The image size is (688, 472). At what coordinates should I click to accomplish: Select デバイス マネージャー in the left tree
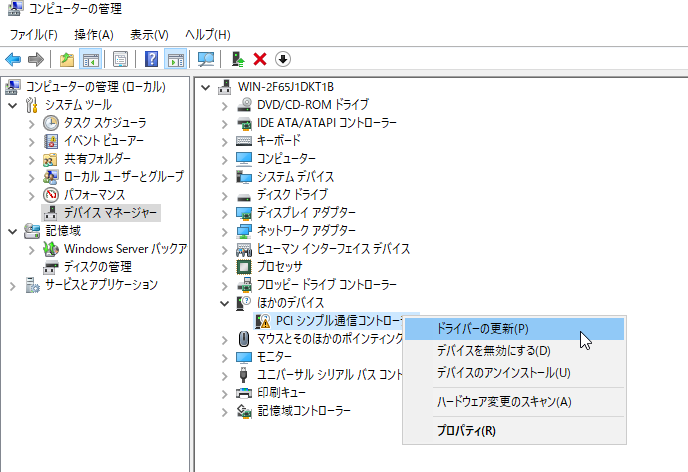click(x=110, y=213)
